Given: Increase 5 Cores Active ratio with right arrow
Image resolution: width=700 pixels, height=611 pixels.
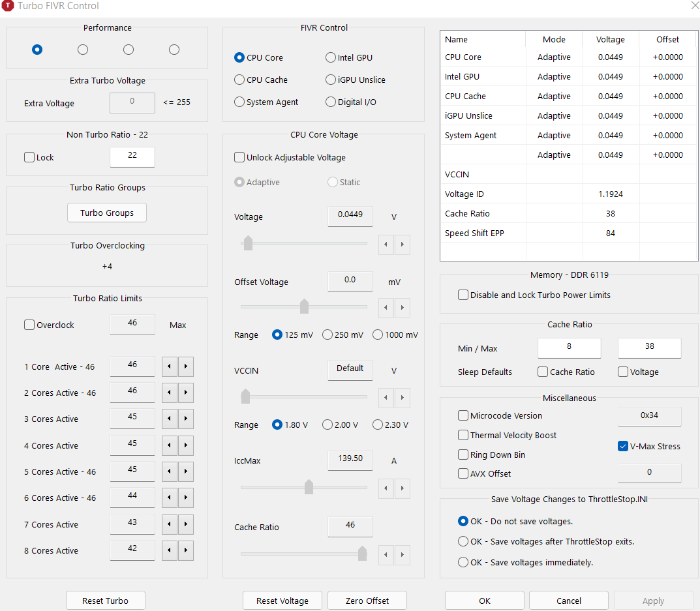Looking at the screenshot, I should pyautogui.click(x=186, y=471).
